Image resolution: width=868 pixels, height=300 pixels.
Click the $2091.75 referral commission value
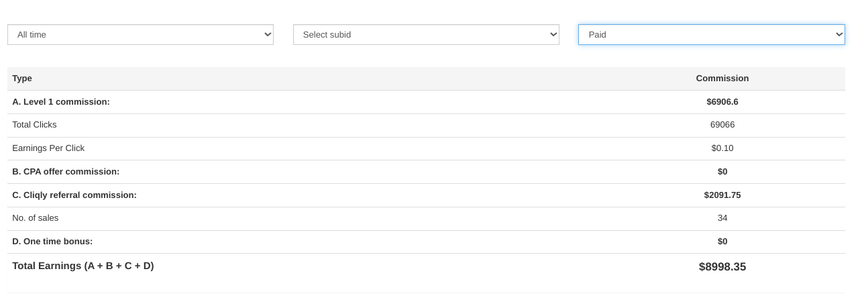pyautogui.click(x=722, y=195)
